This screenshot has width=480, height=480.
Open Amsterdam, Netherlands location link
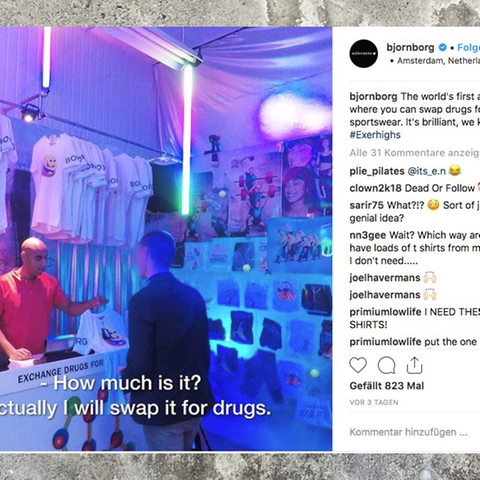coord(438,61)
